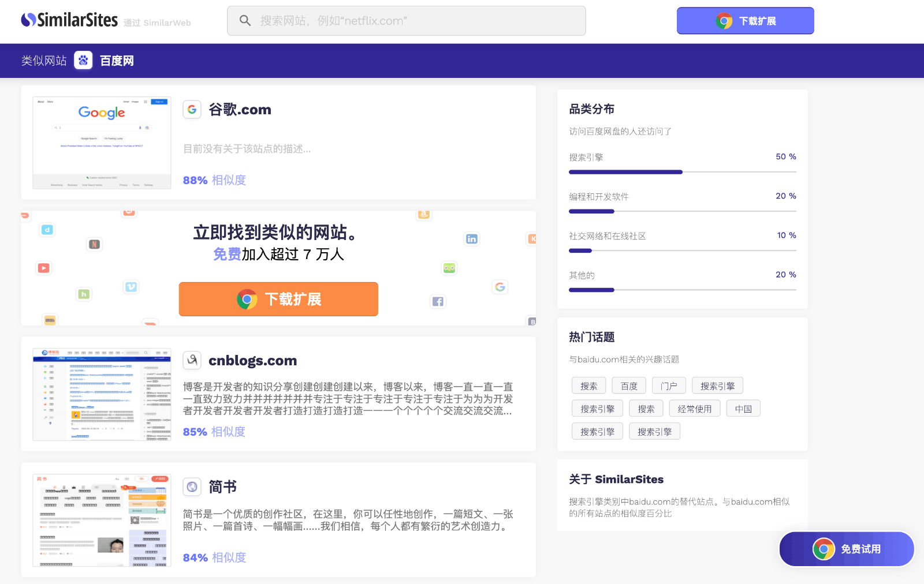The width and height of the screenshot is (924, 584).
Task: Click the 简书 favicon icon
Action: [x=192, y=486]
